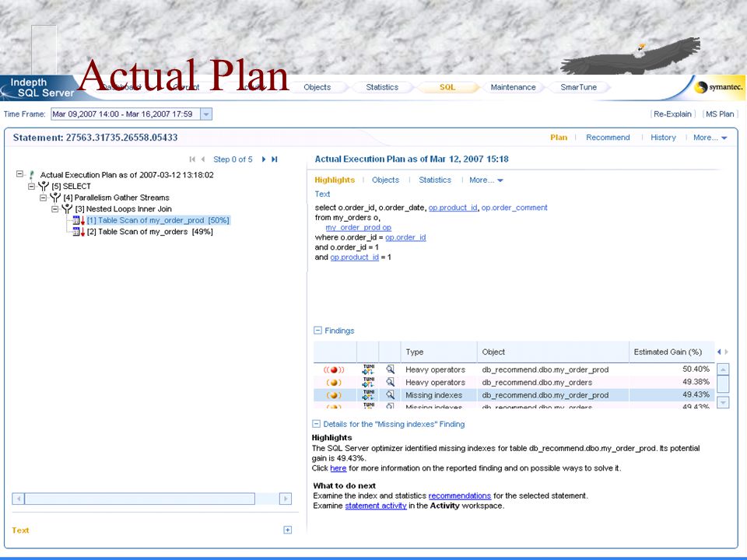Click 'here' link for more information
Viewport: 747px width, 560px height.
338,468
